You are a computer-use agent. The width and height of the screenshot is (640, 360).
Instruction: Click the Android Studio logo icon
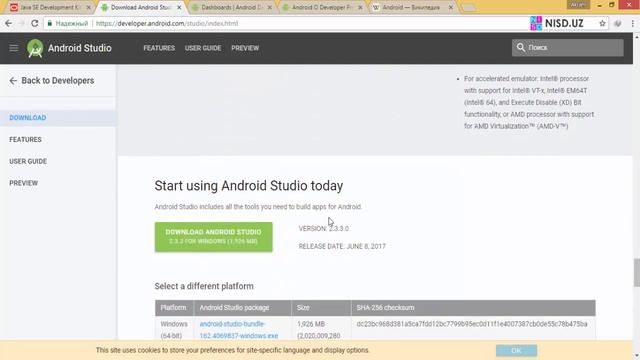click(35, 48)
